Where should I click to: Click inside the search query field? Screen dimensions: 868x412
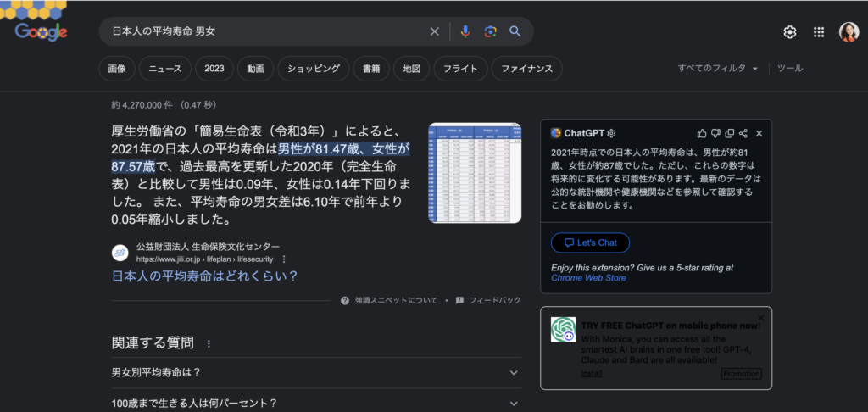pyautogui.click(x=265, y=31)
